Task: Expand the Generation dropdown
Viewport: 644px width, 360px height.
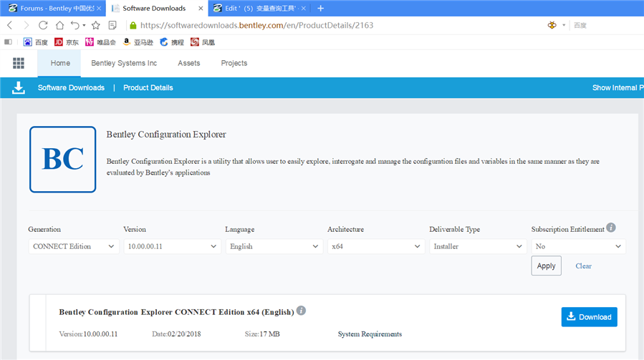Action: (74, 246)
